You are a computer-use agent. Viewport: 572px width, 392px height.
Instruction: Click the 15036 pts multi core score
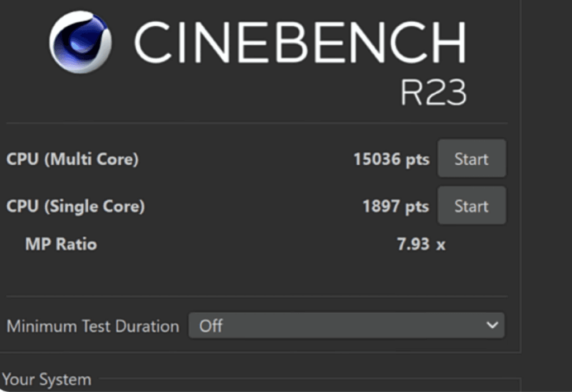click(x=391, y=160)
